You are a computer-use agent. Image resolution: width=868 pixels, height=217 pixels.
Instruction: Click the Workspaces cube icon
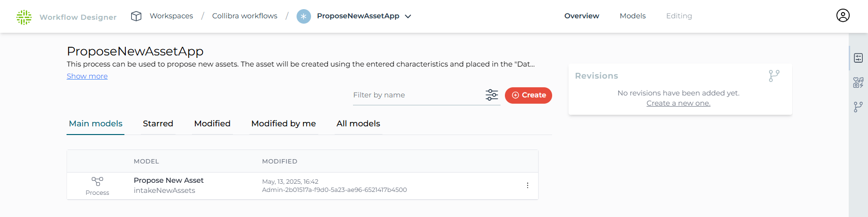(x=136, y=16)
